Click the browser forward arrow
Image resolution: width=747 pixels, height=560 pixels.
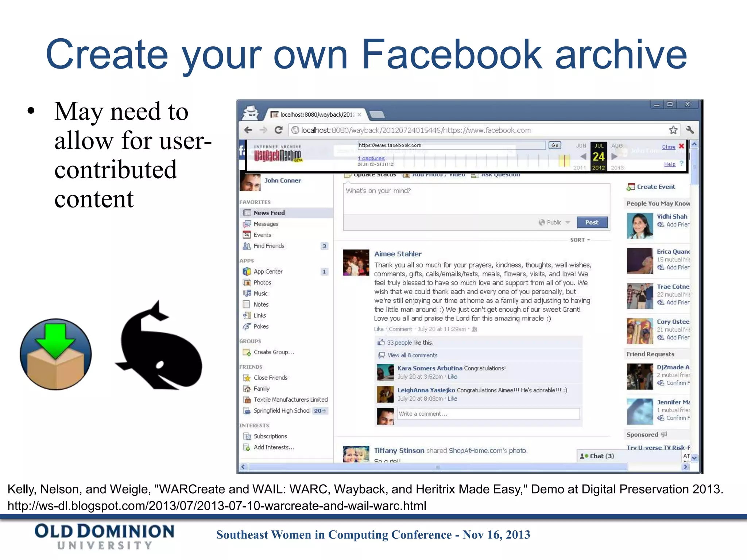click(x=263, y=130)
